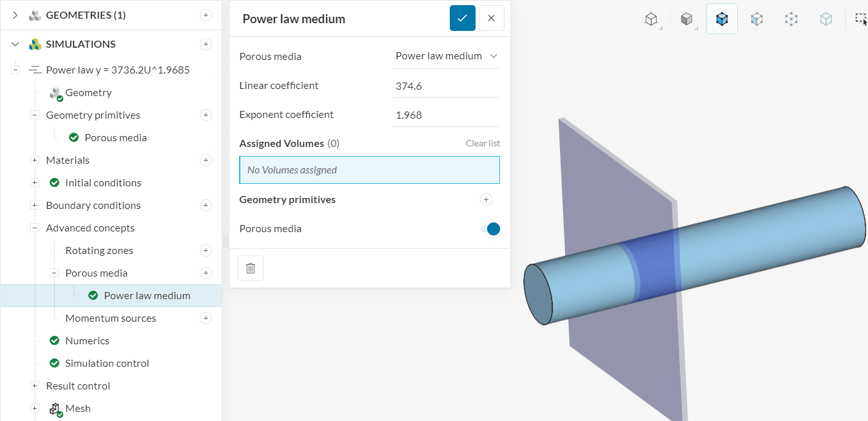The height and width of the screenshot is (421, 868).
Task: Activate the box selection tool
Action: [x=860, y=19]
